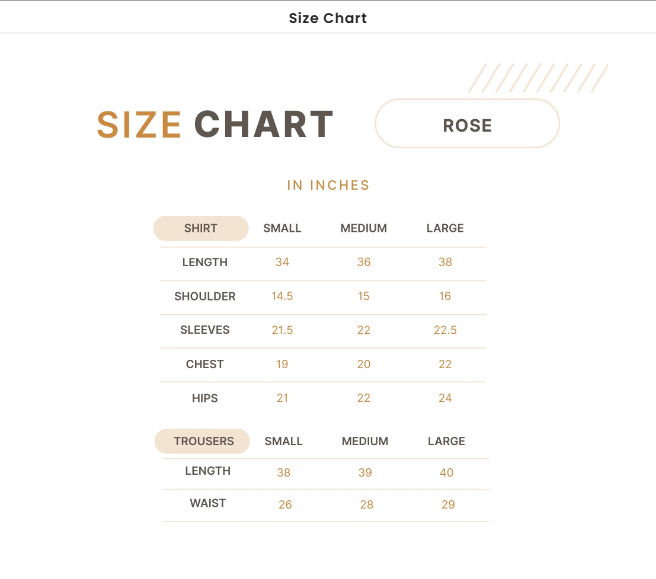Viewport: 656px width, 579px height.
Task: Click the shirt small shoulder value 14.5
Action: point(282,297)
